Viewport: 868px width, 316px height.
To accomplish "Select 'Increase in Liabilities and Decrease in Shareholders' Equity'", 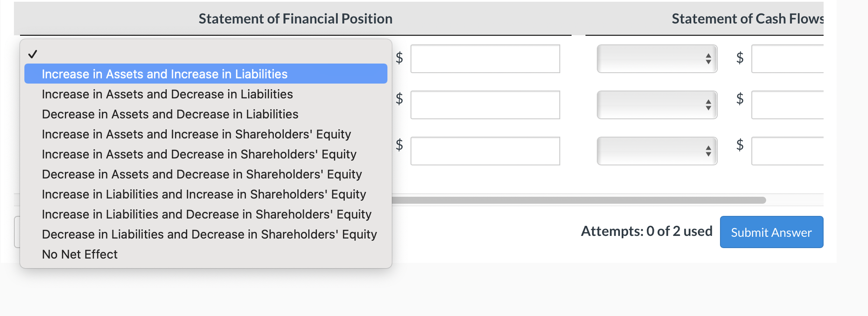I will 207,214.
